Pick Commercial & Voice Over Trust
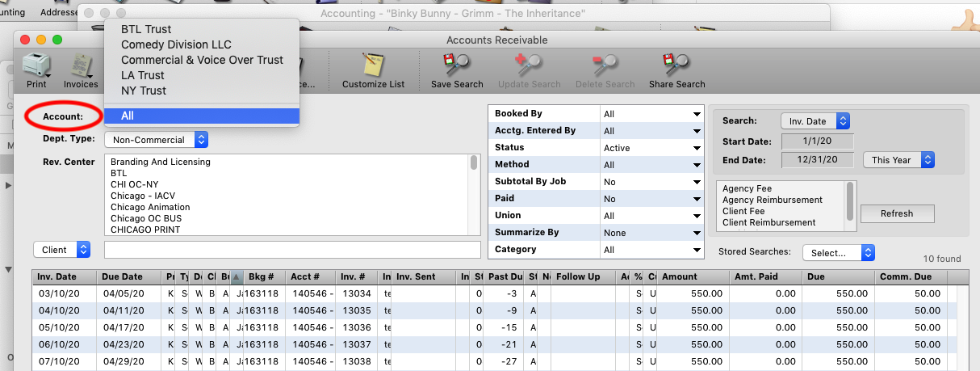This screenshot has height=371, width=980. (x=202, y=60)
